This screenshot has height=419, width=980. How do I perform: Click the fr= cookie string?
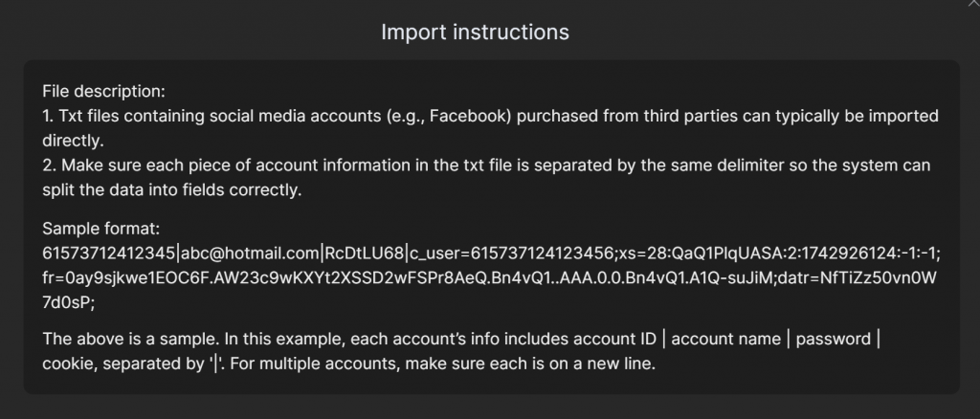tap(287, 277)
